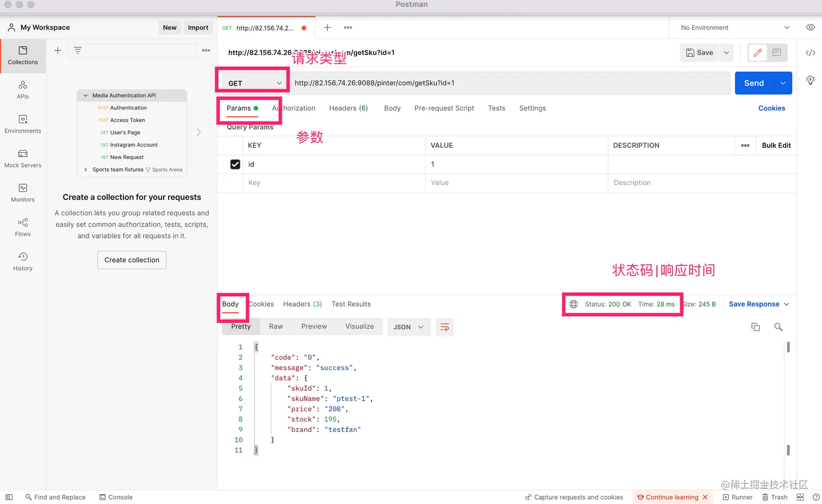Click the chevron beside User's Page
Image resolution: width=822 pixels, height=504 pixels.
pos(198,133)
